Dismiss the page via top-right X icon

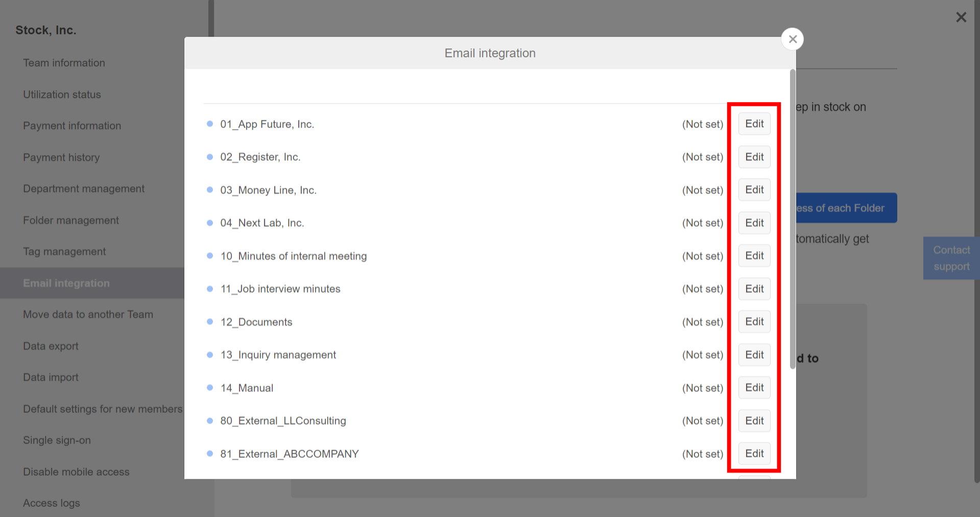(961, 17)
